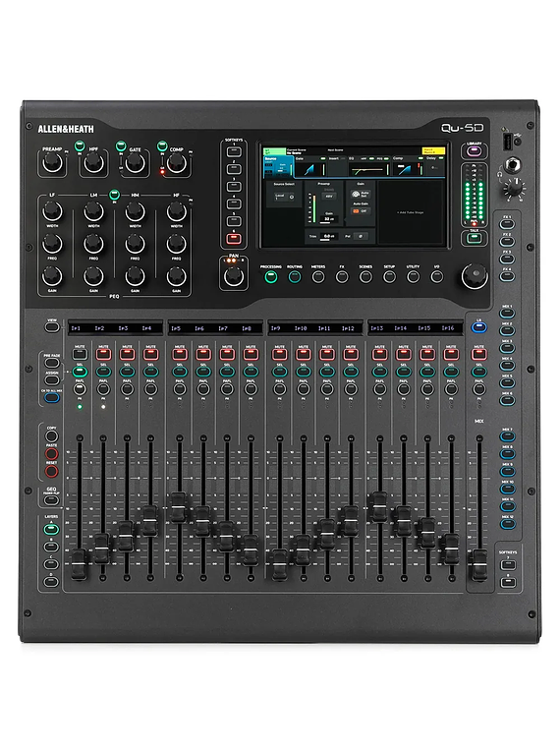The width and height of the screenshot is (560, 752).
Task: Open the SCENES screen
Action: point(365,277)
